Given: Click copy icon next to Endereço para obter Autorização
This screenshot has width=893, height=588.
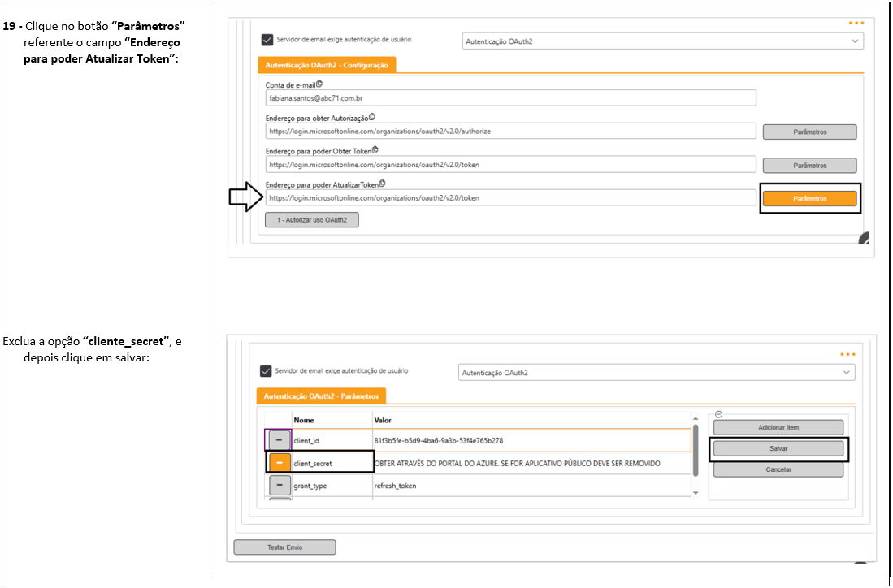Looking at the screenshot, I should [371, 117].
